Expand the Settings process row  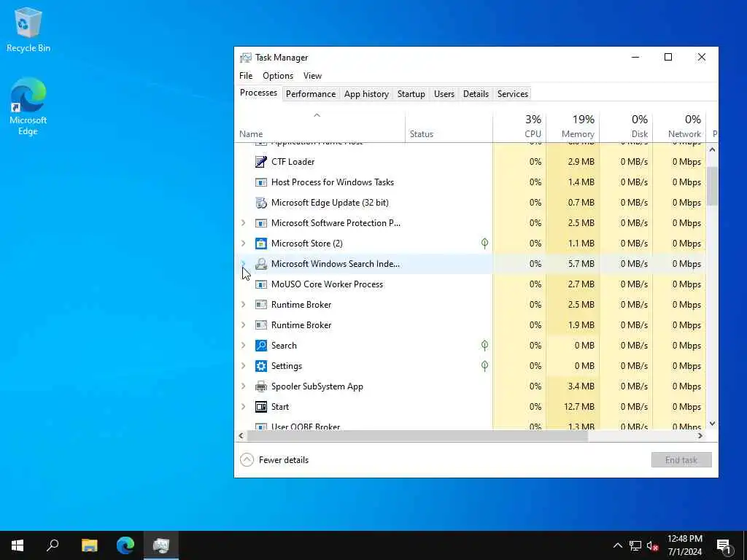[x=244, y=366]
